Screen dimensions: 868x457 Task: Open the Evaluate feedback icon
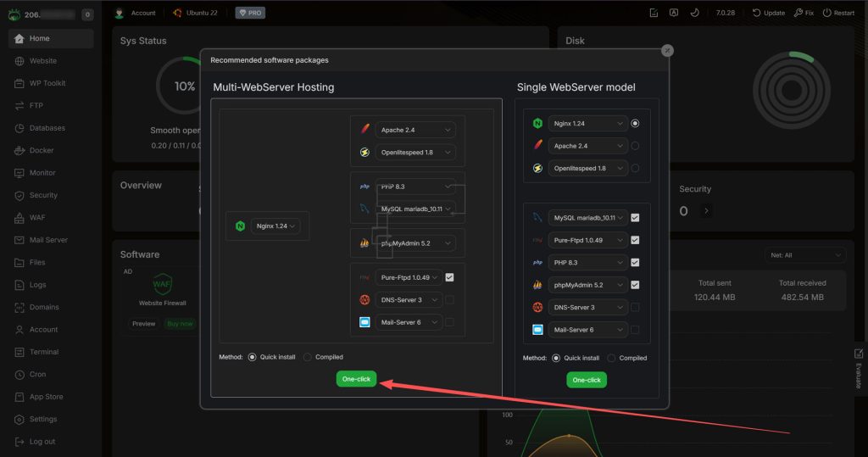[x=858, y=354]
